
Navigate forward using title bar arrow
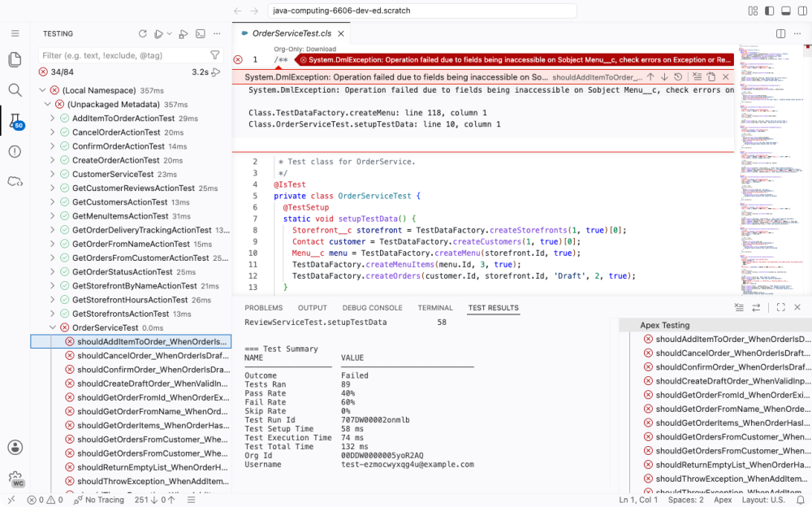254,11
